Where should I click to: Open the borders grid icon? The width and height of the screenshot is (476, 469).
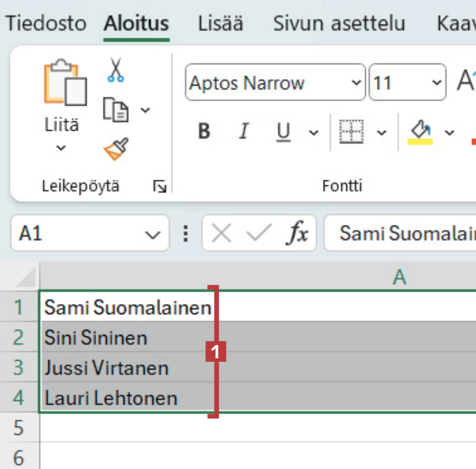pyautogui.click(x=352, y=131)
